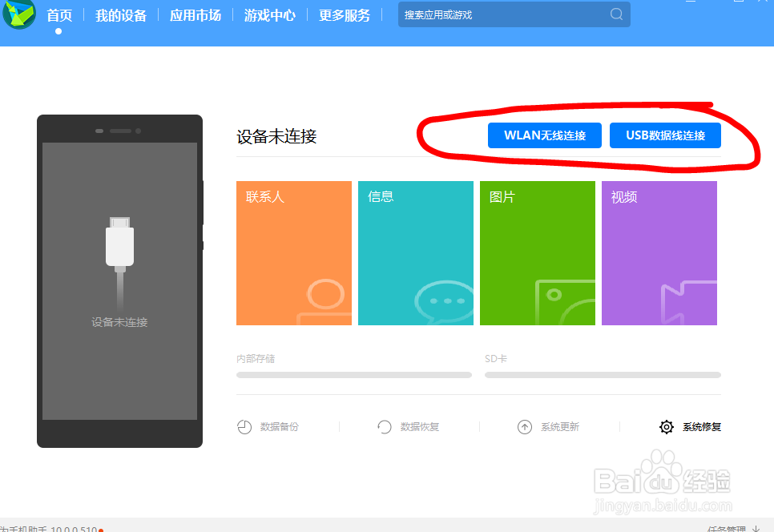Click the 系统修复 gear icon
Image resolution: width=774 pixels, height=532 pixels.
click(x=667, y=427)
